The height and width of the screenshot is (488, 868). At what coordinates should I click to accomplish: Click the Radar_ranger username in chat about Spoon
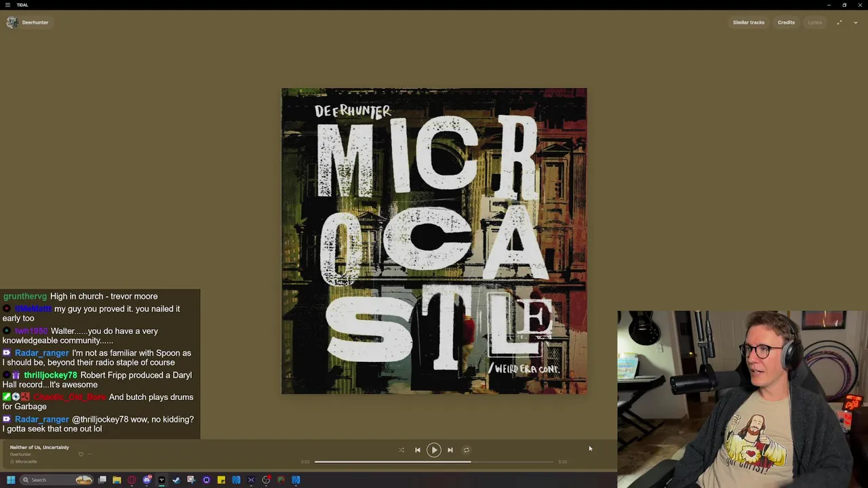41,353
